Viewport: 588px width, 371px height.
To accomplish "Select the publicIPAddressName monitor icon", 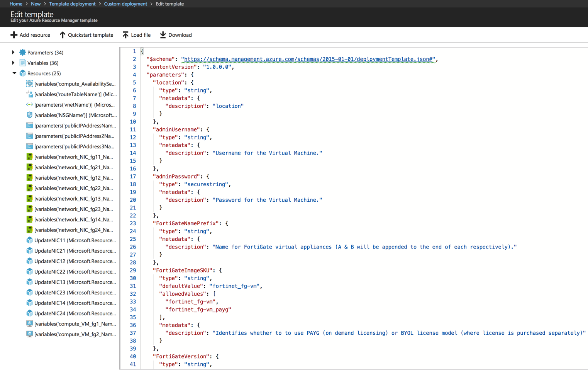I will (x=29, y=125).
